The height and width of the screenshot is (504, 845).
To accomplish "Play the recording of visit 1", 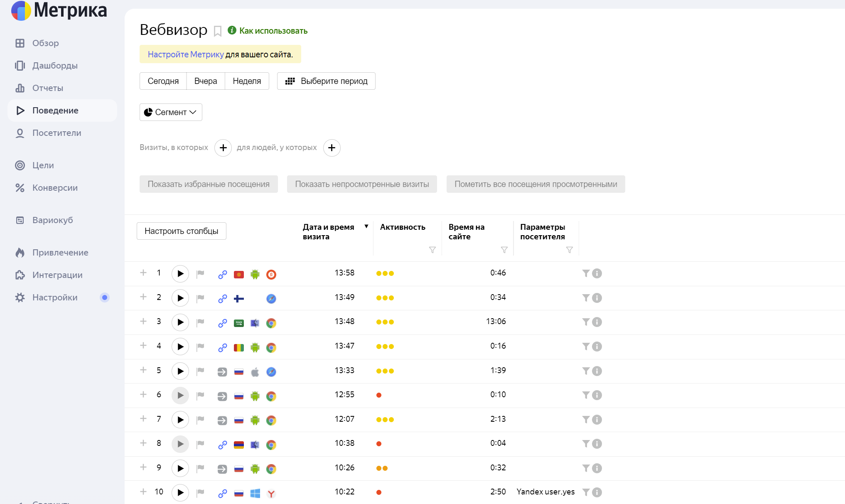I will point(180,273).
